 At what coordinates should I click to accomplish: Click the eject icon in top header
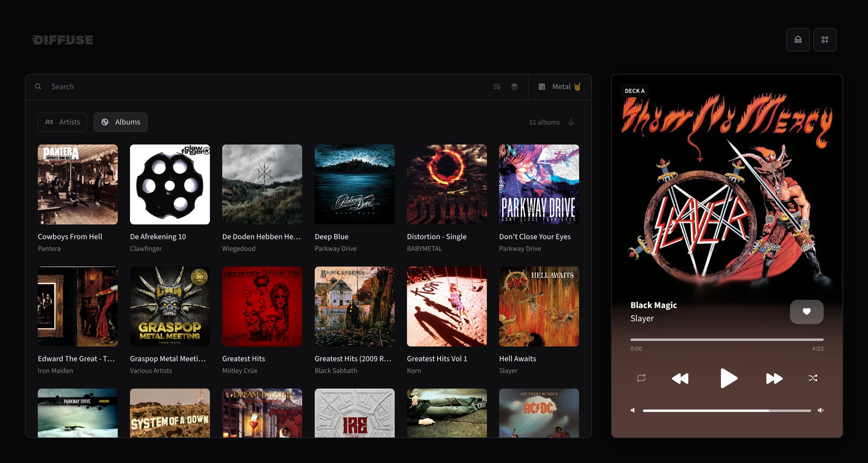[x=798, y=40]
